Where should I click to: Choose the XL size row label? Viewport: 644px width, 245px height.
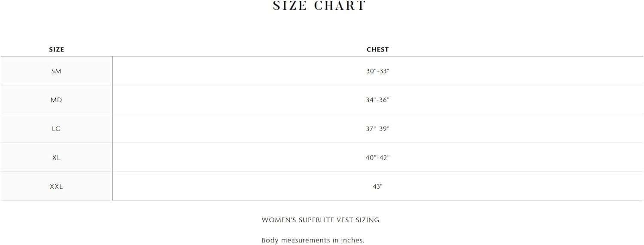click(56, 157)
